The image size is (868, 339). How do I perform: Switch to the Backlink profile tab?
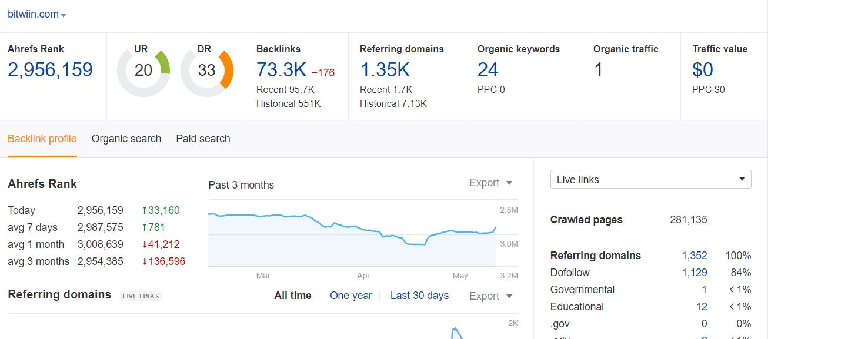pyautogui.click(x=42, y=139)
